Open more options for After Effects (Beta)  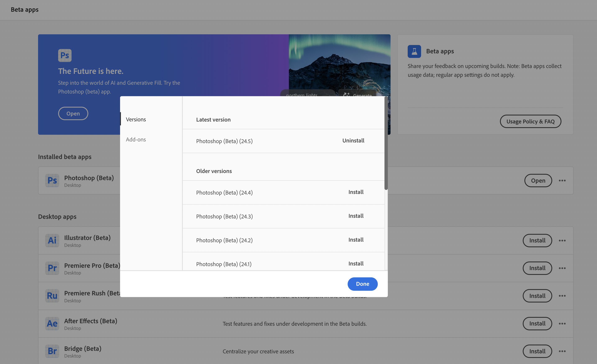pyautogui.click(x=562, y=324)
